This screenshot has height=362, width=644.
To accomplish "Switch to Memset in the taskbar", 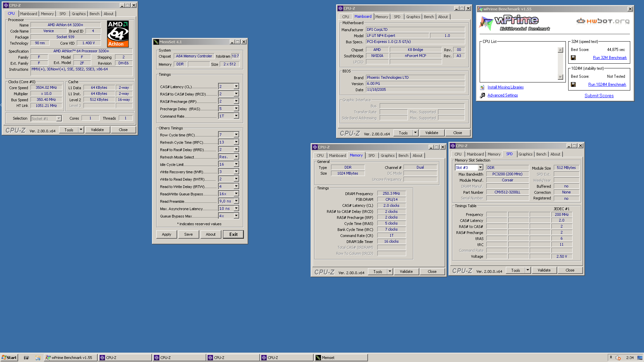I will coord(340,358).
